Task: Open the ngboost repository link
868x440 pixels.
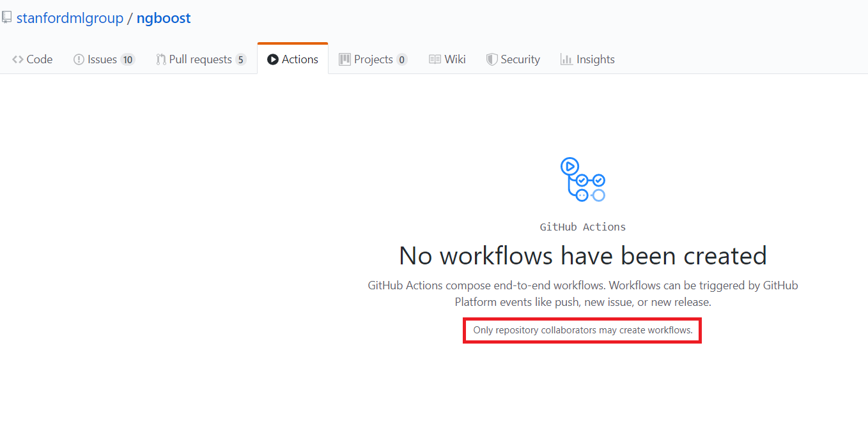Action: (164, 17)
